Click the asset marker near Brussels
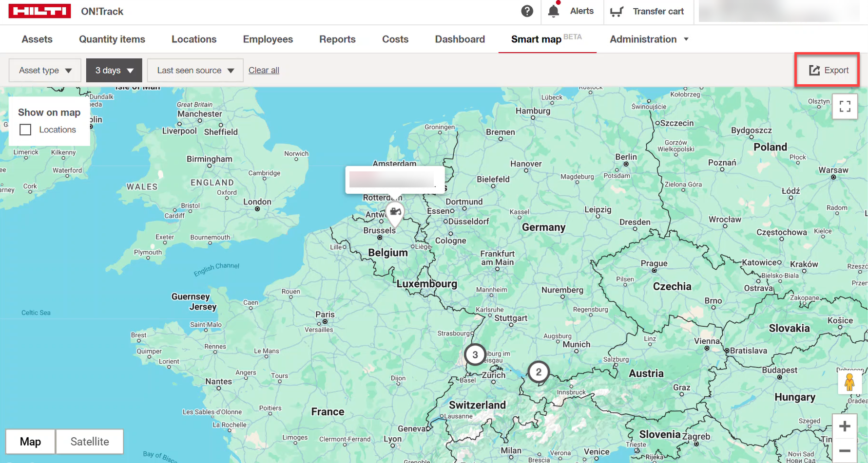The height and width of the screenshot is (463, 868). [x=395, y=213]
